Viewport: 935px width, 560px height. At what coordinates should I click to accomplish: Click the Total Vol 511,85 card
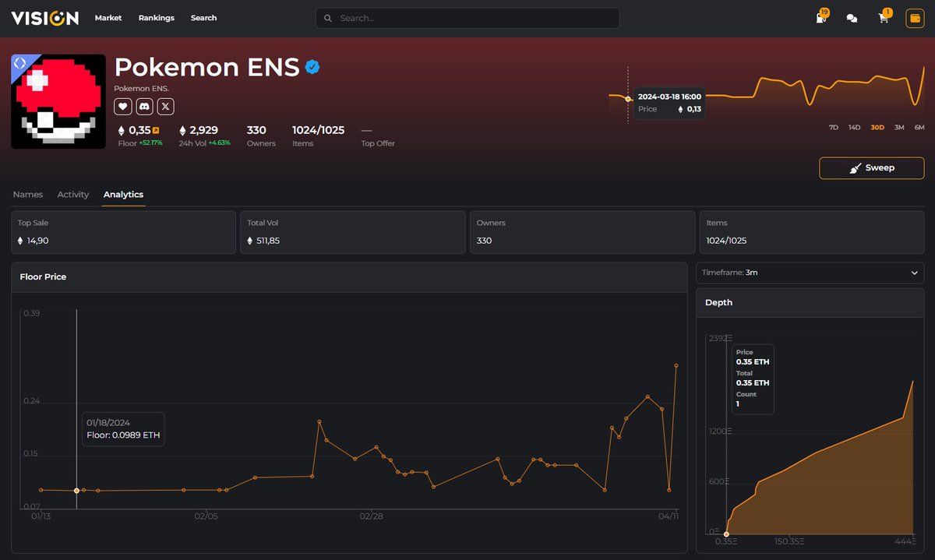click(x=352, y=232)
